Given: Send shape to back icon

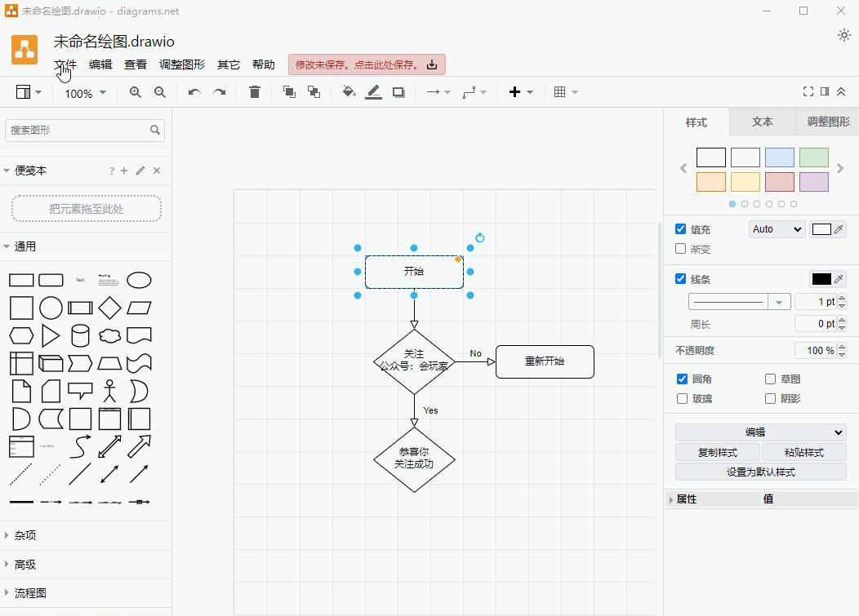Looking at the screenshot, I should coord(314,92).
